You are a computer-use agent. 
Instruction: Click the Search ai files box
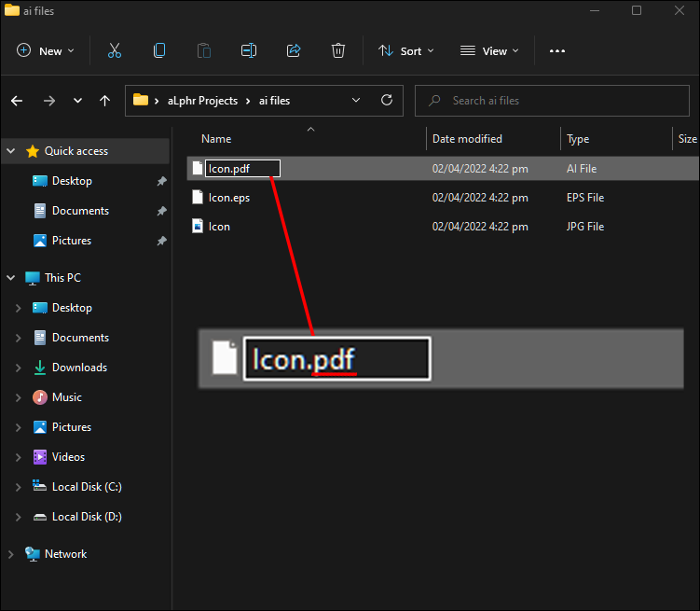pos(552,101)
